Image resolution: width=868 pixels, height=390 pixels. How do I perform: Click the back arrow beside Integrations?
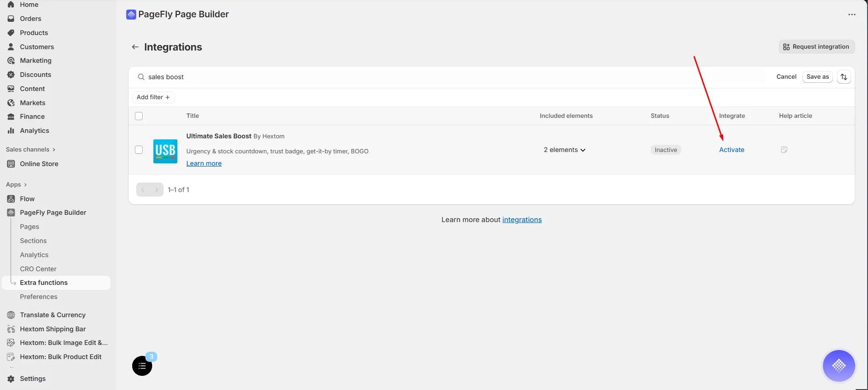coord(135,47)
